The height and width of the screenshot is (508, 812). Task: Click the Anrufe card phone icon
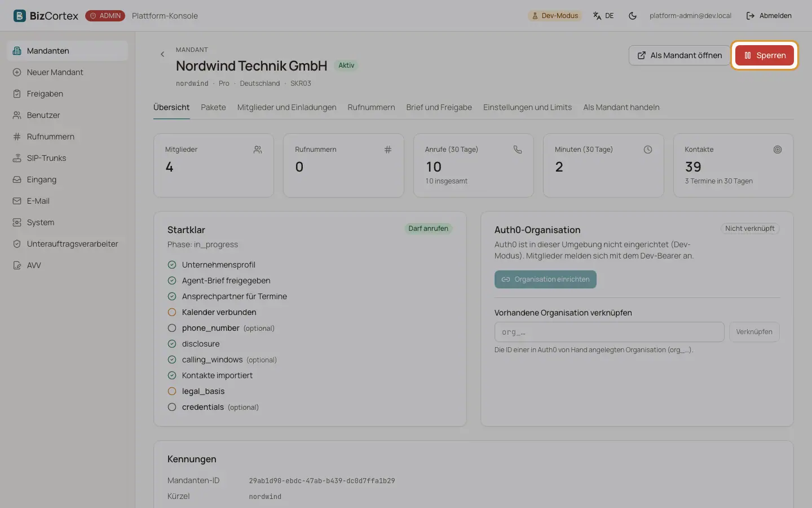pyautogui.click(x=518, y=150)
